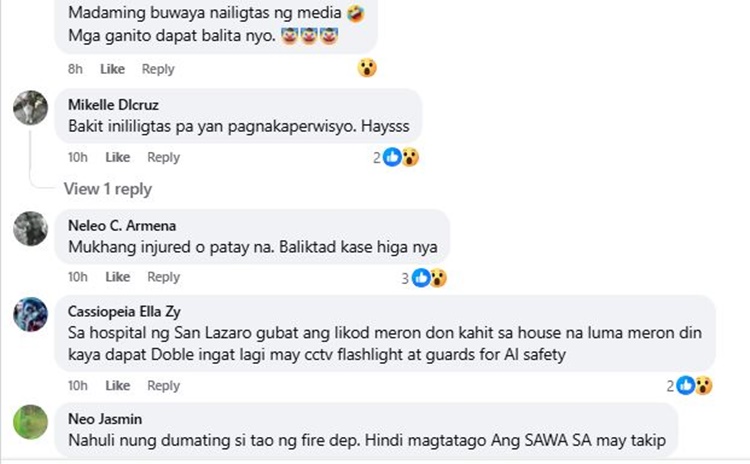Click Mikelle Dlcruz name link

coord(113,105)
